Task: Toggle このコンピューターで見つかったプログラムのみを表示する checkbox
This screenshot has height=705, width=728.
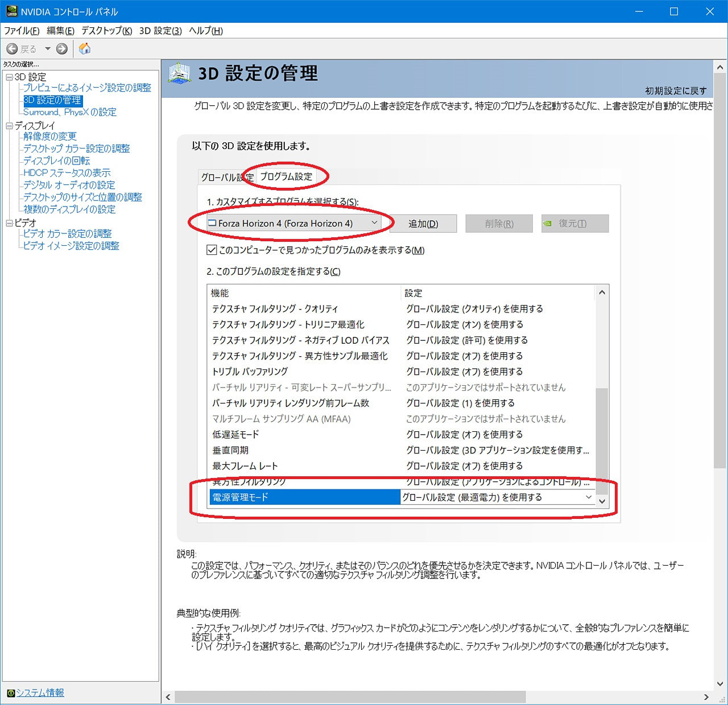Action: click(212, 250)
